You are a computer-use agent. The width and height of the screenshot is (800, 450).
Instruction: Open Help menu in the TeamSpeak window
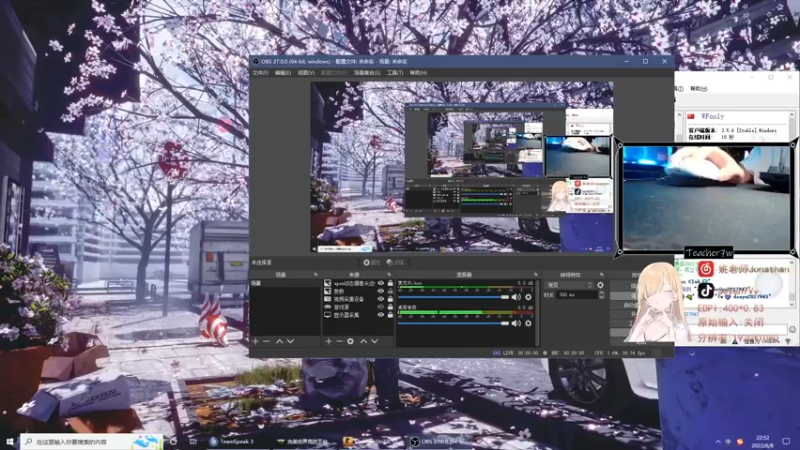(x=698, y=89)
